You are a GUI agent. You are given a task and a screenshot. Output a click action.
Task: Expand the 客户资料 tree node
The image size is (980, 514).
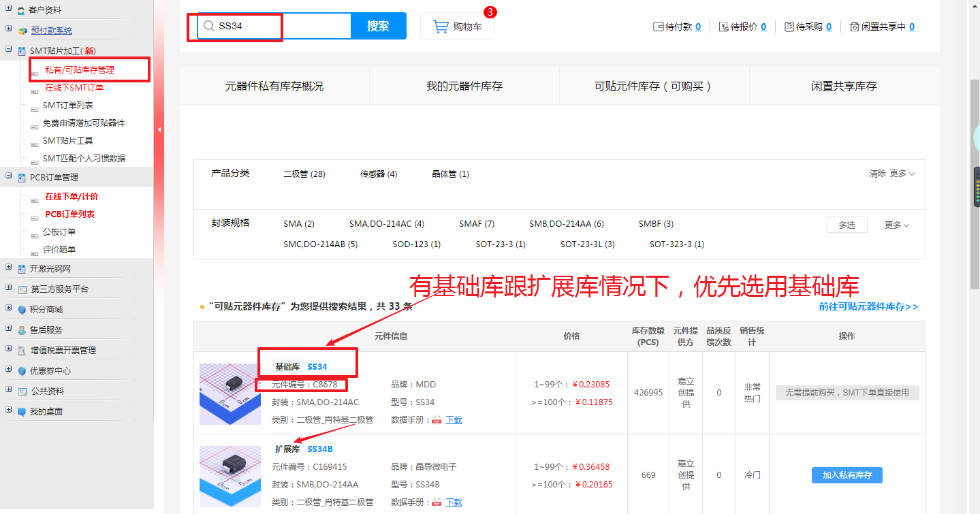pos(8,10)
